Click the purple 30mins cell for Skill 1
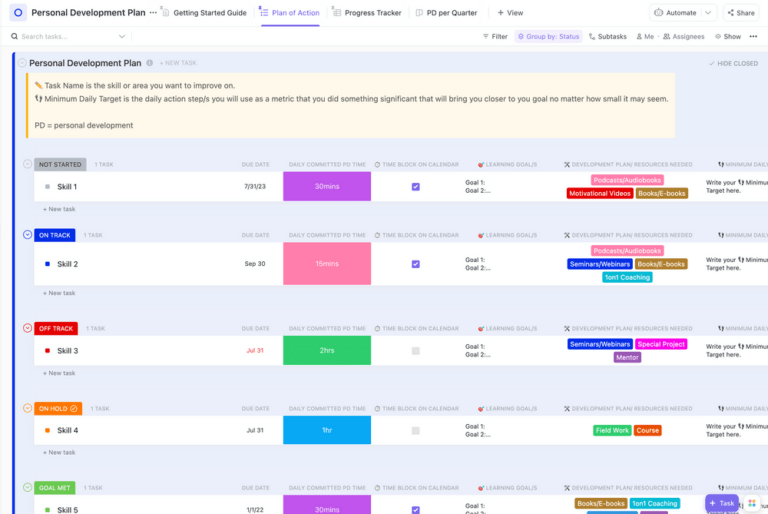768x514 pixels. tap(327, 186)
